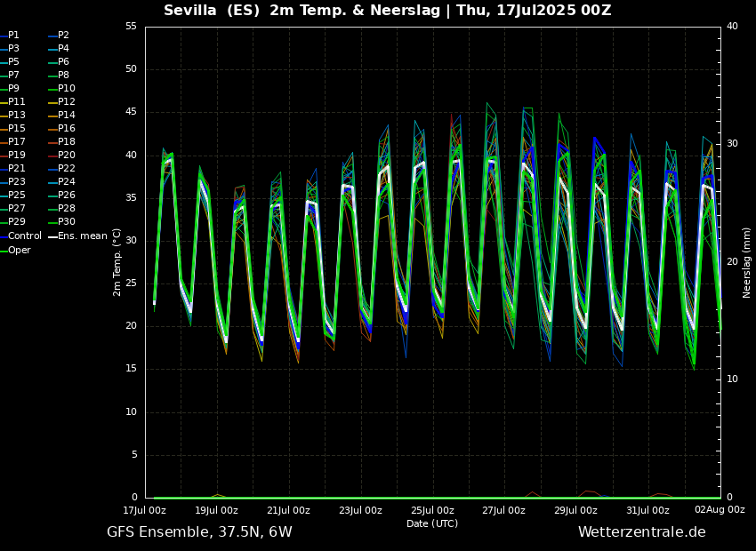Viewport: 756px width, 551px height.
Task: Click the 25Jul 00z date tick label
Action: click(x=432, y=510)
